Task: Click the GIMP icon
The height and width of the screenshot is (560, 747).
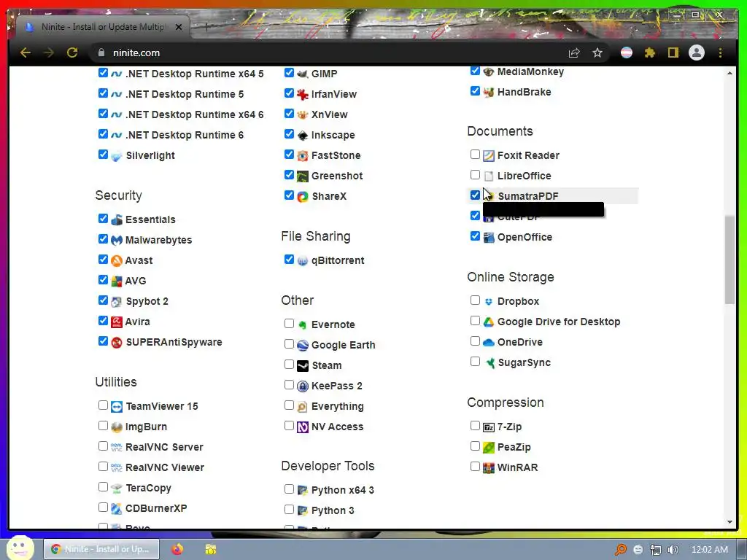Action: 303,74
